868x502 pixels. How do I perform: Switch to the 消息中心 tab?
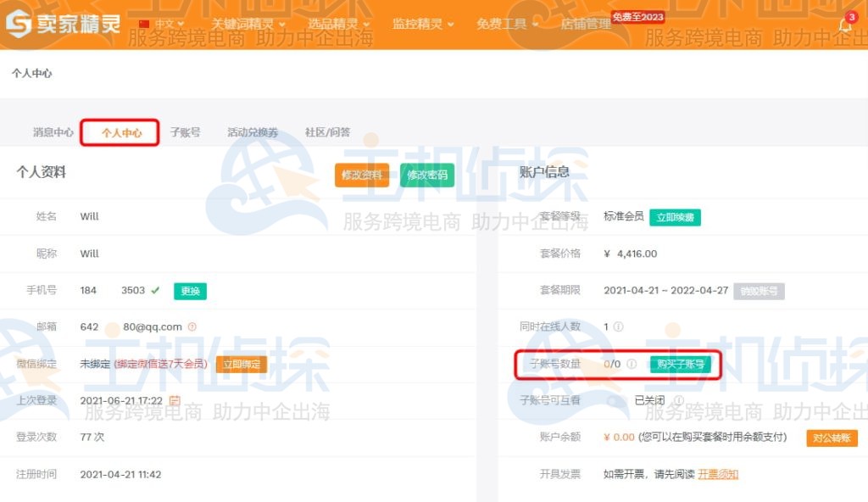53,132
